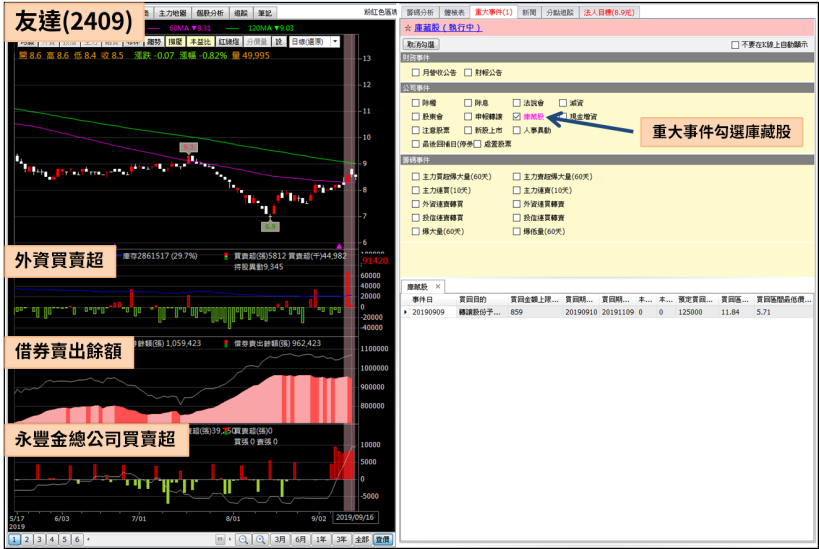Image resolution: width=819 pixels, height=549 pixels.
Task: Uncheck the 庫藏股 checkbox
Action: [x=516, y=117]
